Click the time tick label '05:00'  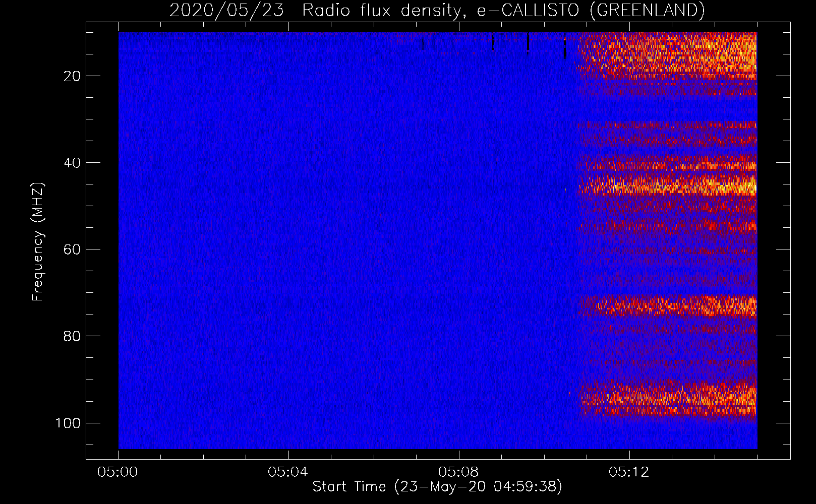click(118, 472)
